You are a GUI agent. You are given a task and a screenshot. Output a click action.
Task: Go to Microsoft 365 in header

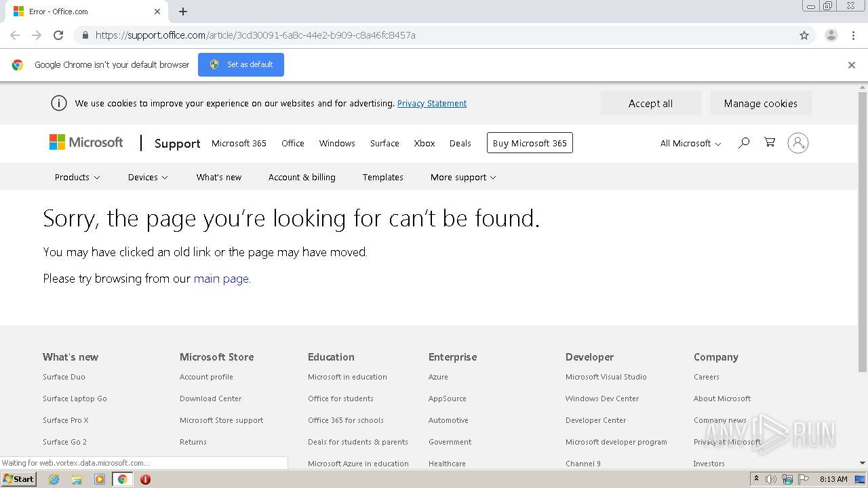pos(239,143)
